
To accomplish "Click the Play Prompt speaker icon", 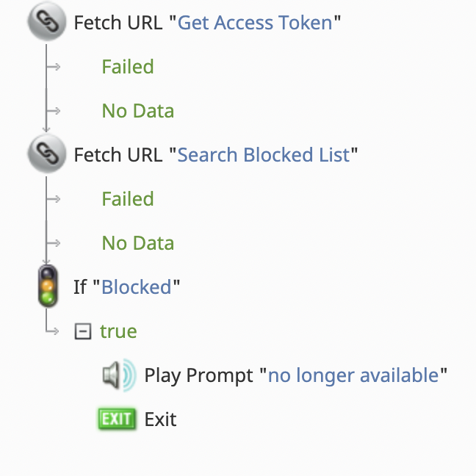I will pyautogui.click(x=119, y=375).
